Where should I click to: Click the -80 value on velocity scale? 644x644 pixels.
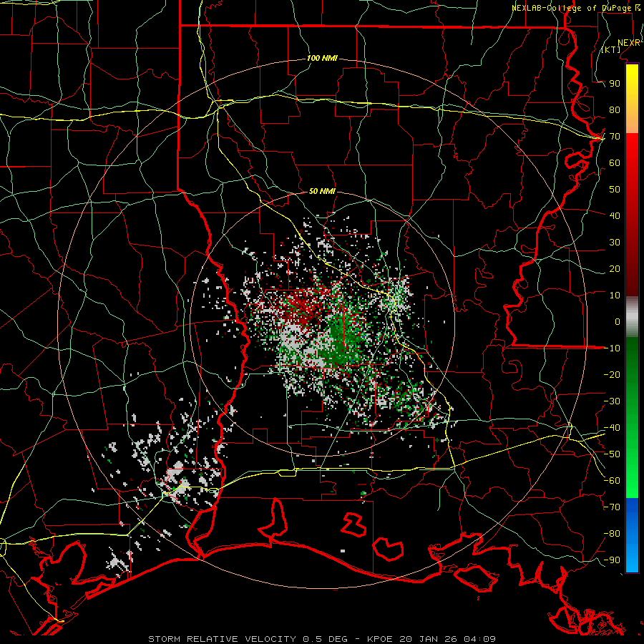pos(612,534)
